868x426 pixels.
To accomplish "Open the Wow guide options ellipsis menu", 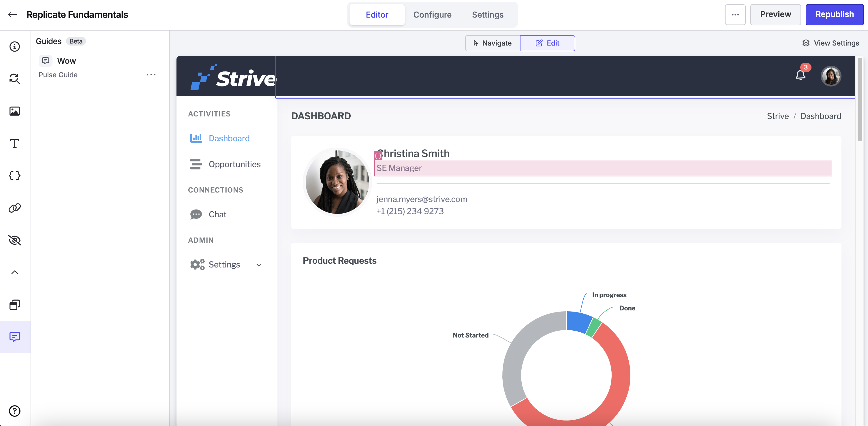I will click(x=151, y=75).
